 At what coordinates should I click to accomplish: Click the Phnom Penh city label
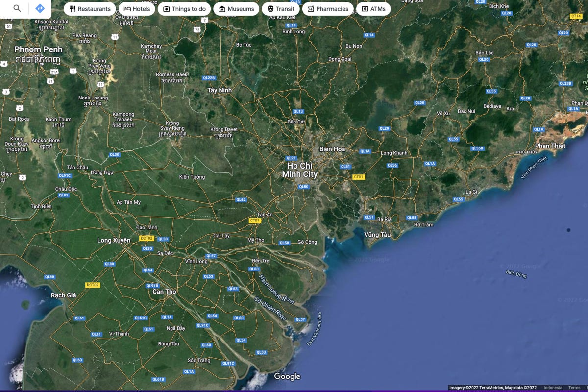click(38, 49)
